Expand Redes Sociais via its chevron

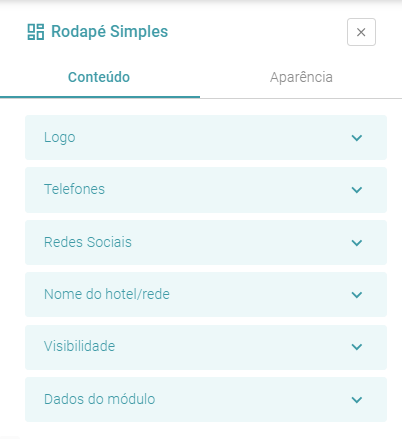pos(357,243)
